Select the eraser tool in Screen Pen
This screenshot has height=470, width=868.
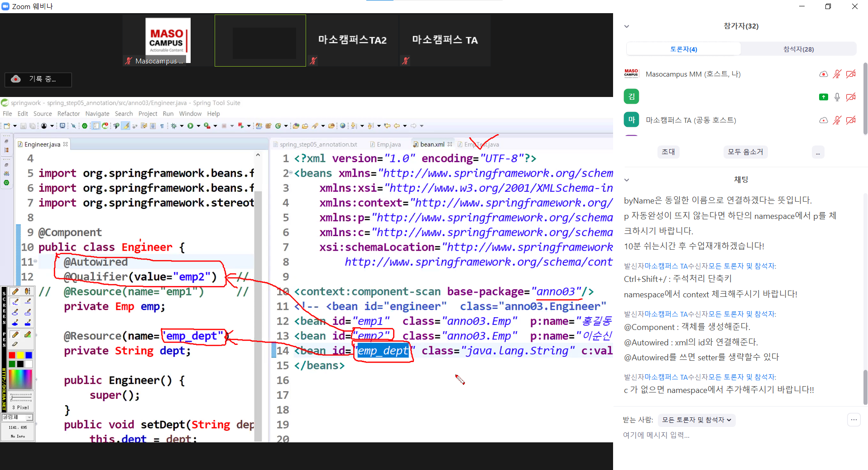[15, 344]
